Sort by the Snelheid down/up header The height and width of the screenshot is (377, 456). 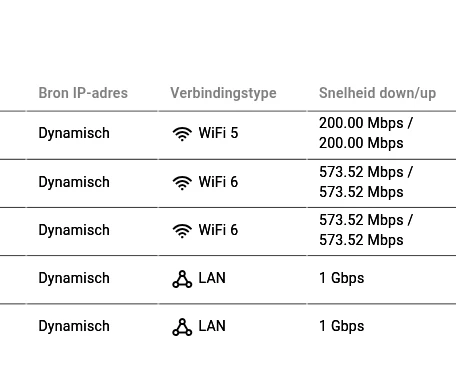tap(377, 93)
